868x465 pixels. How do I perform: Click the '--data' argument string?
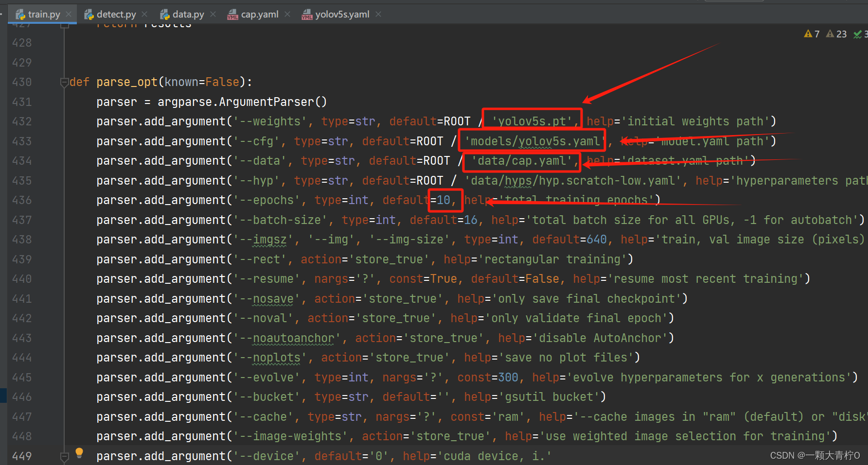point(260,161)
